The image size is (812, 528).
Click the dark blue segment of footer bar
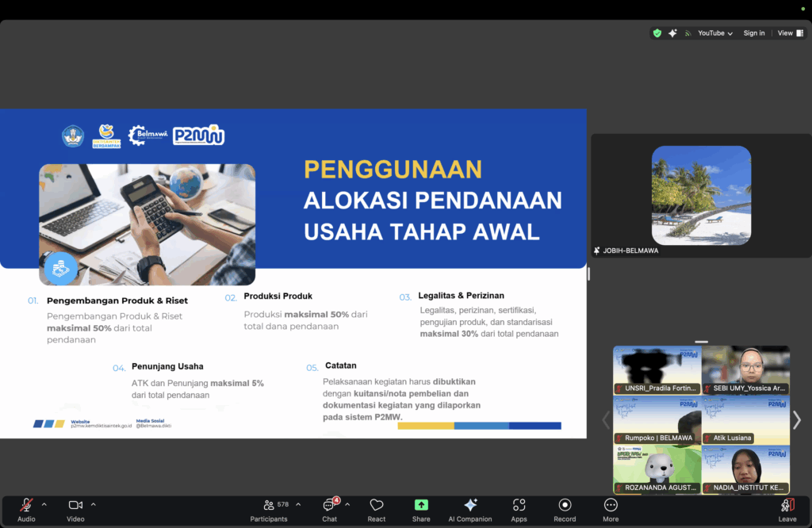(x=535, y=426)
